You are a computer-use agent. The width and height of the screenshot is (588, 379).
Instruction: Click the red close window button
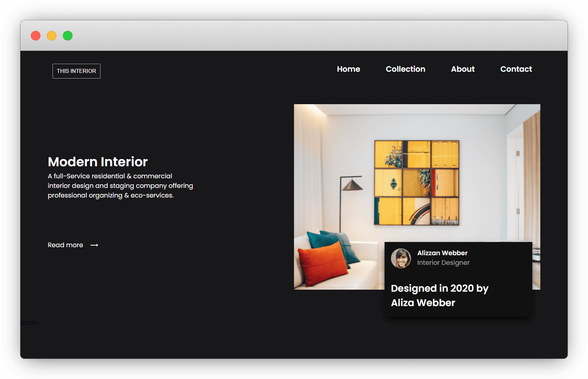pos(36,36)
